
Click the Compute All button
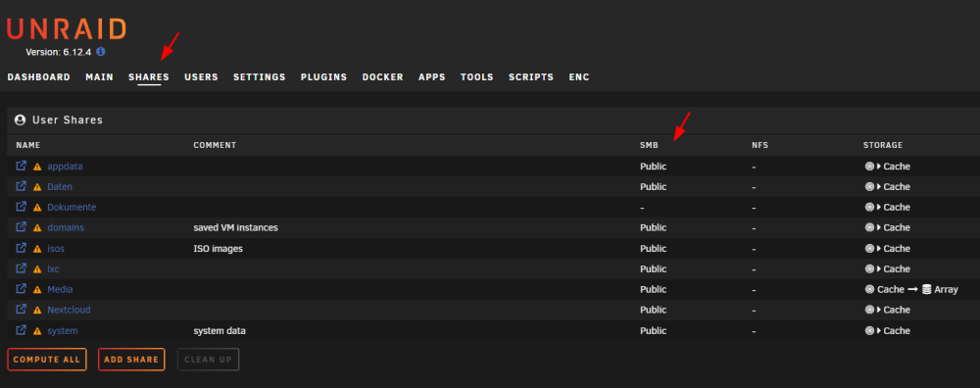pos(47,360)
